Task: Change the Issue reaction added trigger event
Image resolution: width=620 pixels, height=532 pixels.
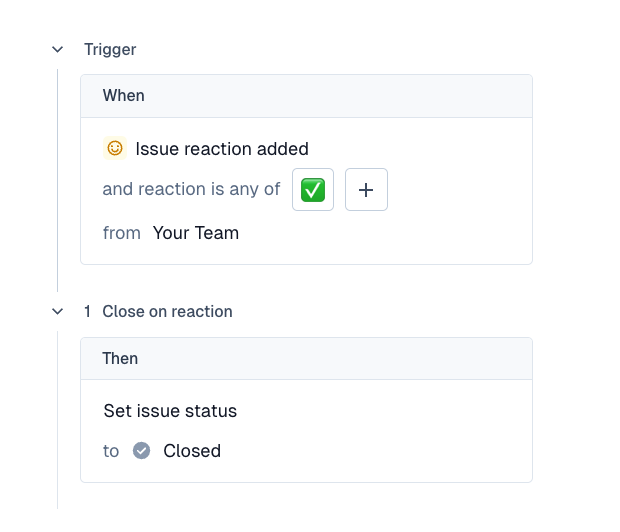Action: click(x=222, y=149)
